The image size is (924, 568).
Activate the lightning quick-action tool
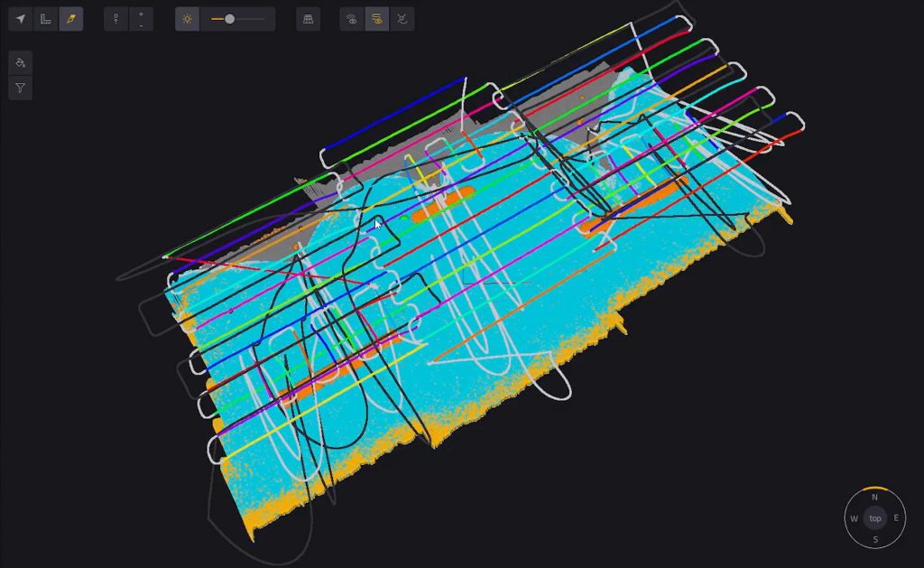[69, 18]
